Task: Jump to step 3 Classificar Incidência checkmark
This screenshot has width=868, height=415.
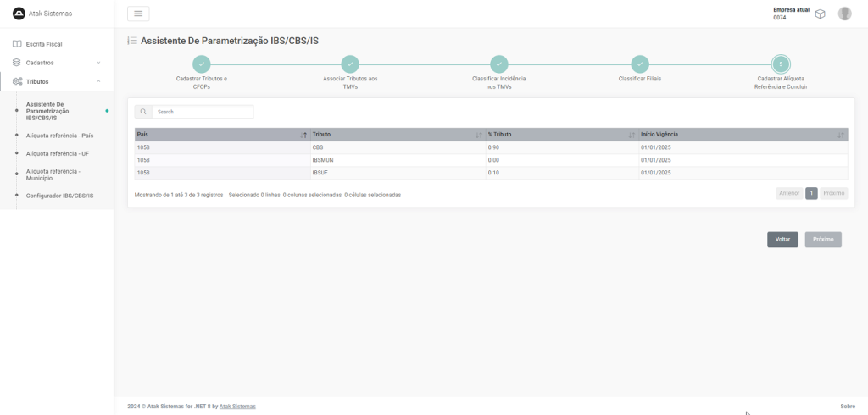Action: point(499,64)
